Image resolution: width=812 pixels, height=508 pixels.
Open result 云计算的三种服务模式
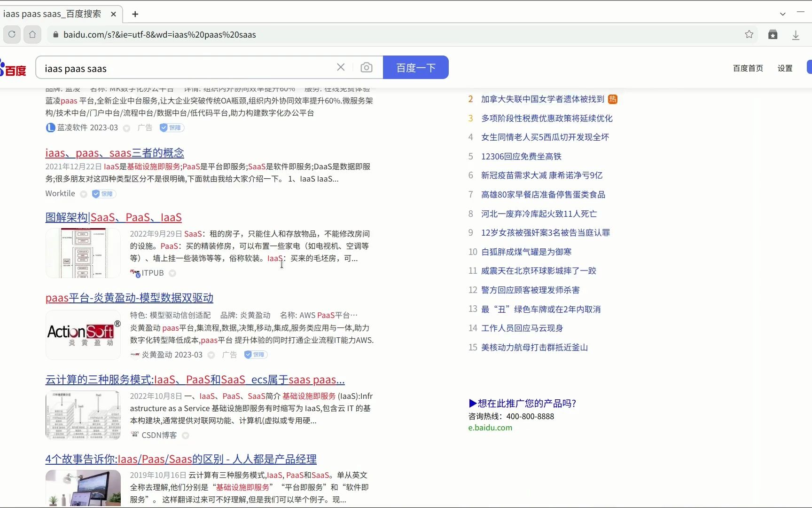coord(195,380)
